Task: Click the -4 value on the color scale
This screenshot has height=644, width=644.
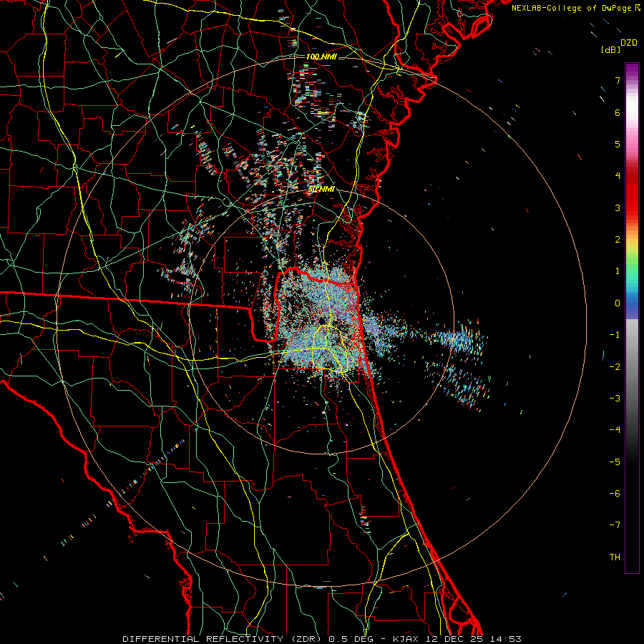Action: point(615,430)
